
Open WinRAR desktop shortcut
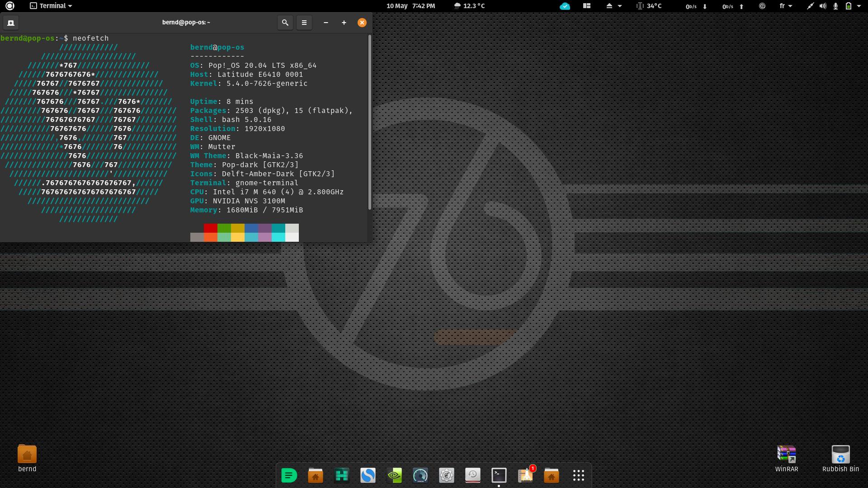pyautogui.click(x=787, y=455)
